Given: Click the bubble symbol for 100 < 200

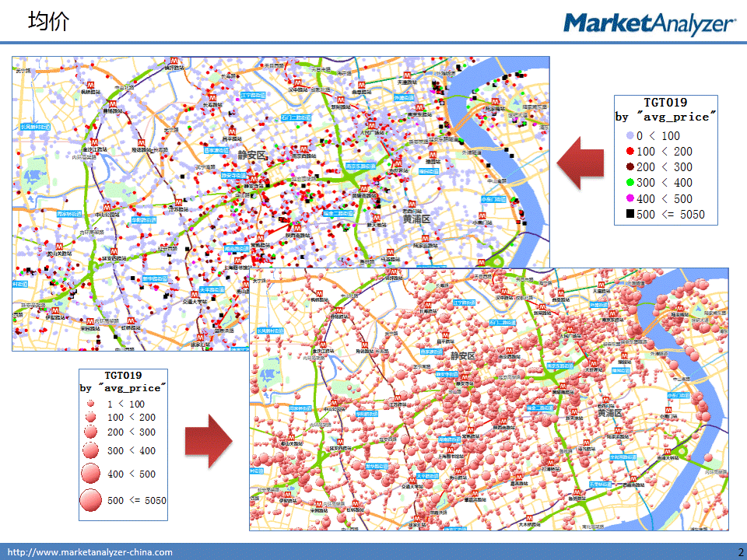Looking at the screenshot, I should [x=90, y=417].
